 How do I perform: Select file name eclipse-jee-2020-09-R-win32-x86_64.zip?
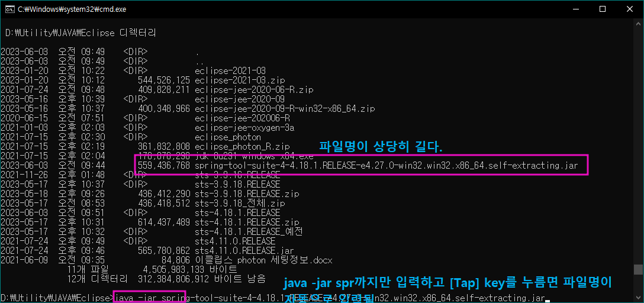285,108
